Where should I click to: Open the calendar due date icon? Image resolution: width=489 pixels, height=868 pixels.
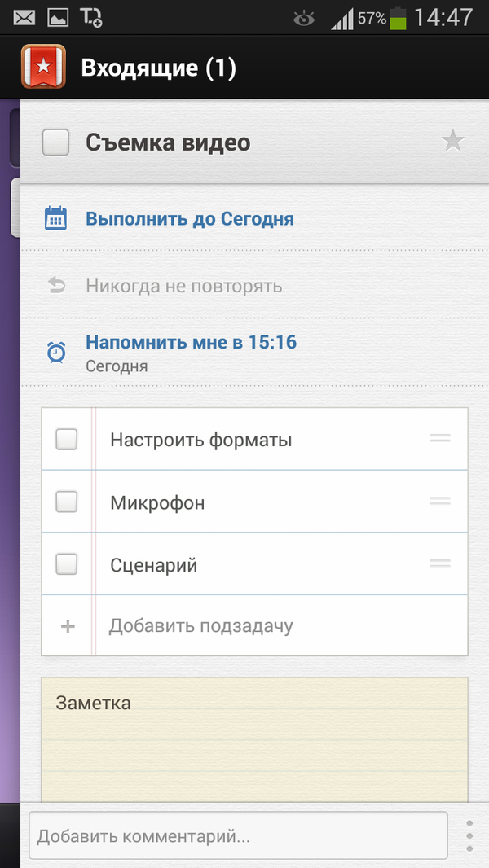[x=55, y=217]
